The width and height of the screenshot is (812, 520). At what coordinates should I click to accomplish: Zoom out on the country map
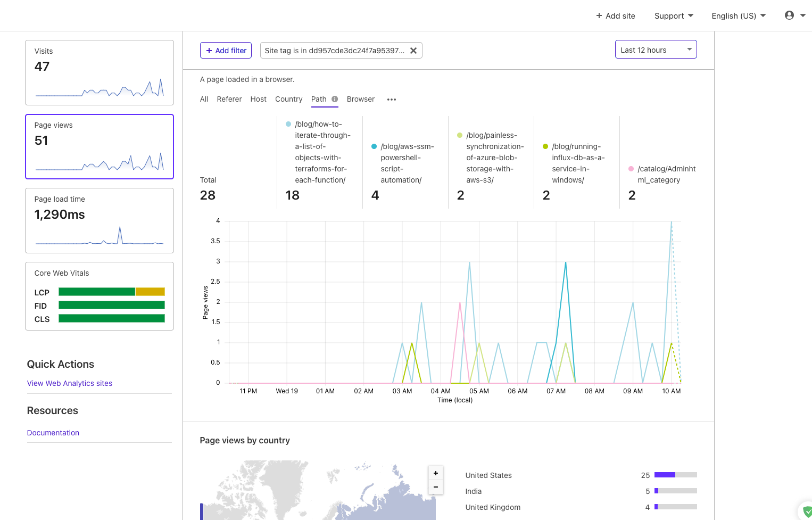[435, 487]
